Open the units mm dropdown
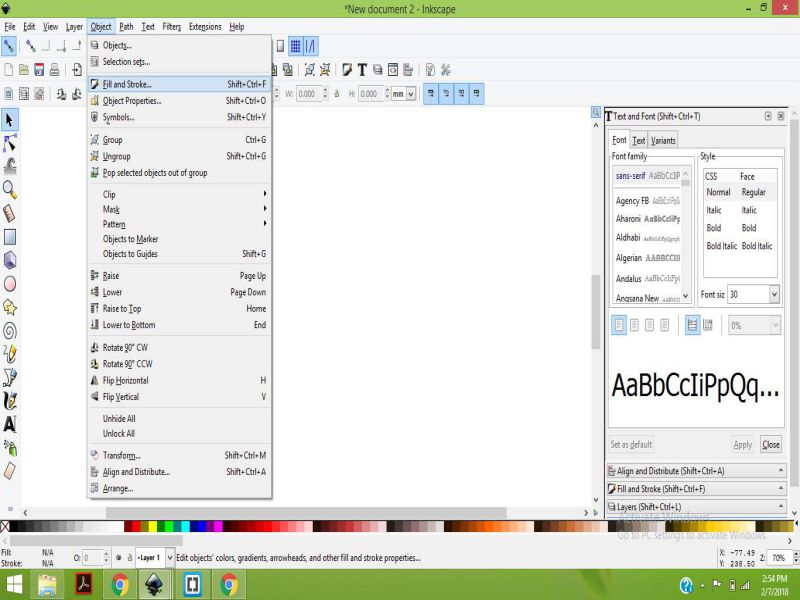Image resolution: width=800 pixels, height=600 pixels. pyautogui.click(x=411, y=94)
